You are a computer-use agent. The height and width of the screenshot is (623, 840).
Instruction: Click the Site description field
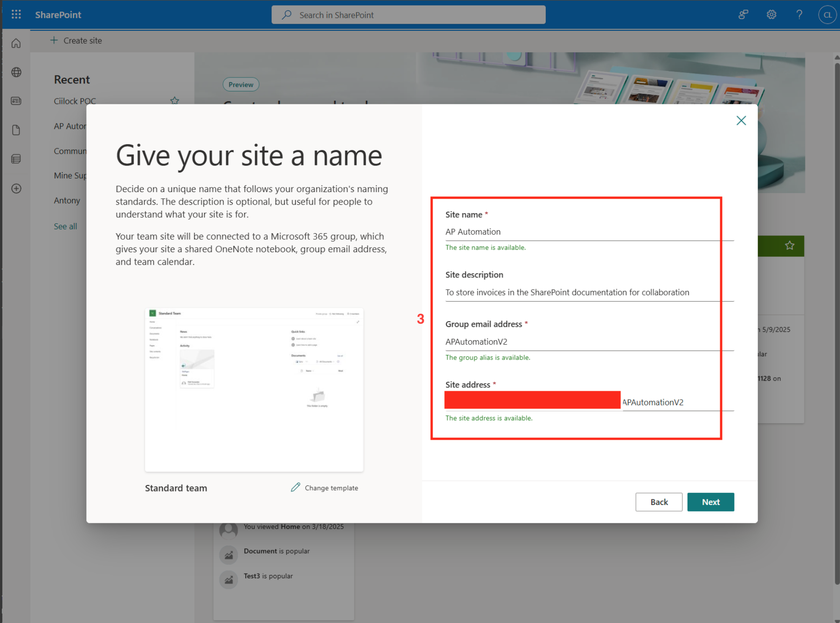pyautogui.click(x=589, y=292)
